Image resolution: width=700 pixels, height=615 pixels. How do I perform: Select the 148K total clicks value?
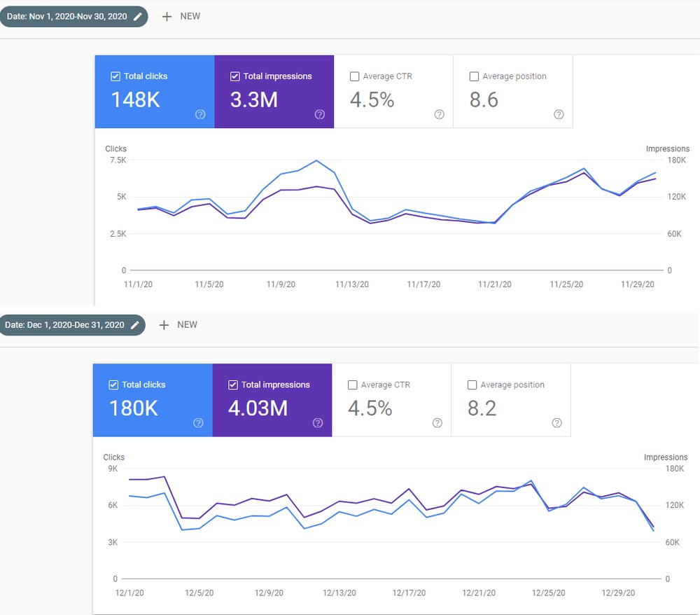[x=135, y=99]
